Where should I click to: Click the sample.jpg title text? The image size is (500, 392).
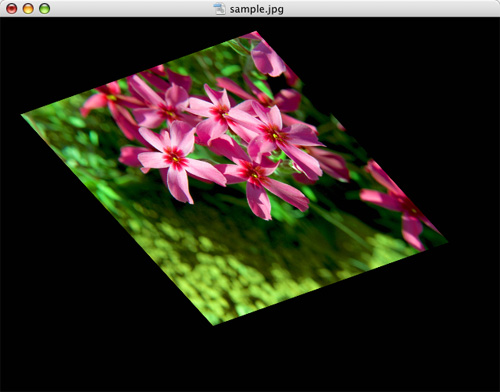257,9
